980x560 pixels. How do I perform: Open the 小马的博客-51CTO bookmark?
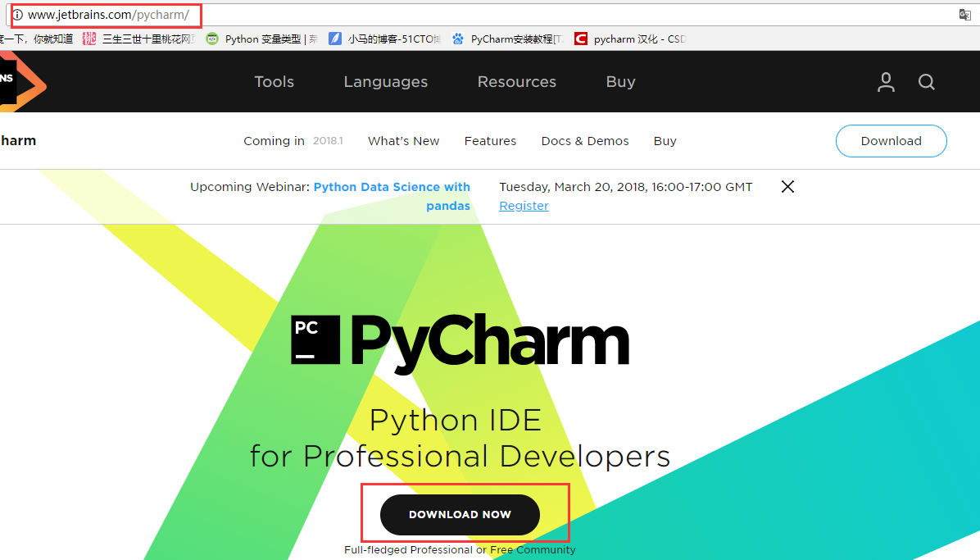tap(385, 39)
